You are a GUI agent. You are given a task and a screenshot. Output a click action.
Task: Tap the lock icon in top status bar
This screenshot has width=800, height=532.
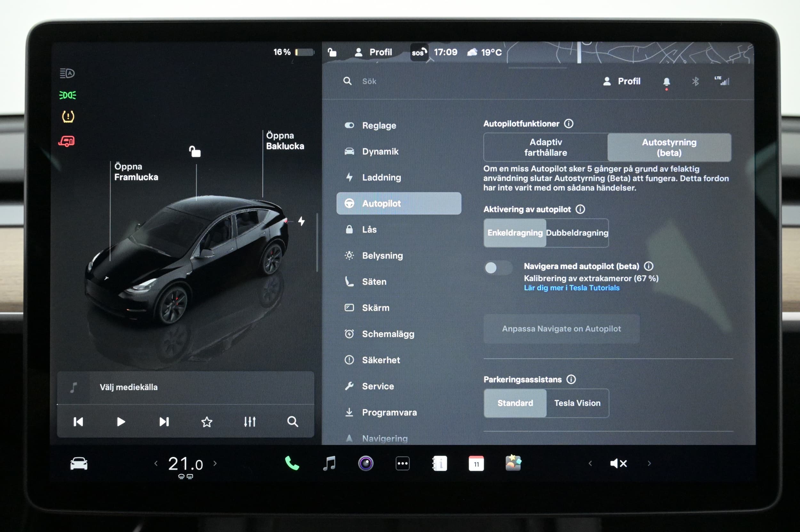pos(332,52)
